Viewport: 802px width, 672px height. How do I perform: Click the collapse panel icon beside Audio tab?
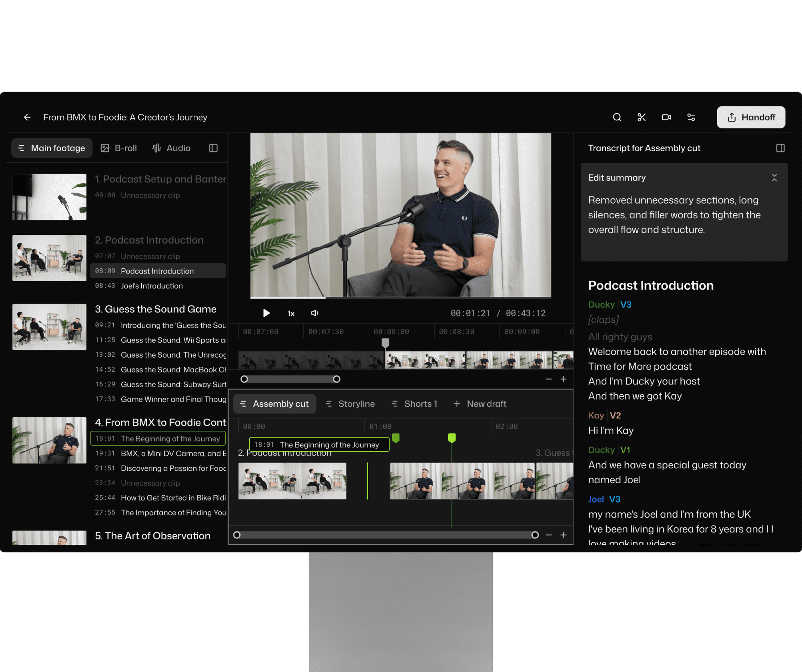coord(213,148)
